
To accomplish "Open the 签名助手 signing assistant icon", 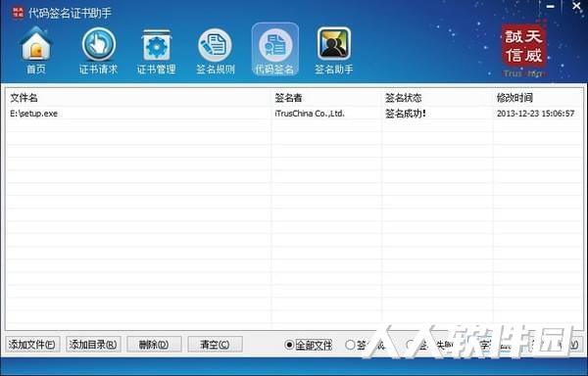I will pos(334,50).
